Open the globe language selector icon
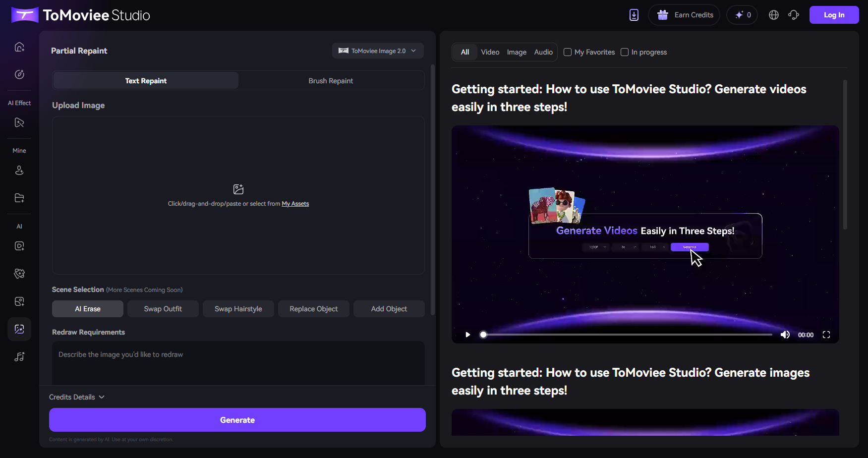868x458 pixels. [x=773, y=15]
